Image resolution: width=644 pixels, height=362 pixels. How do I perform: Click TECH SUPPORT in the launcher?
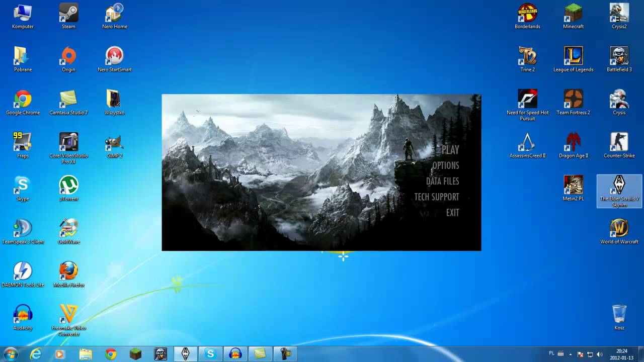[x=436, y=197]
